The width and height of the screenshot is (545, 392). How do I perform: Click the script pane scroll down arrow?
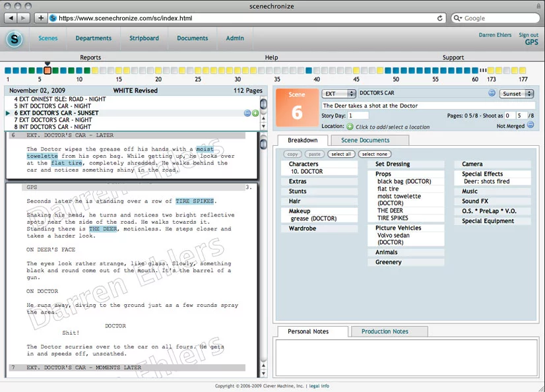point(263,374)
